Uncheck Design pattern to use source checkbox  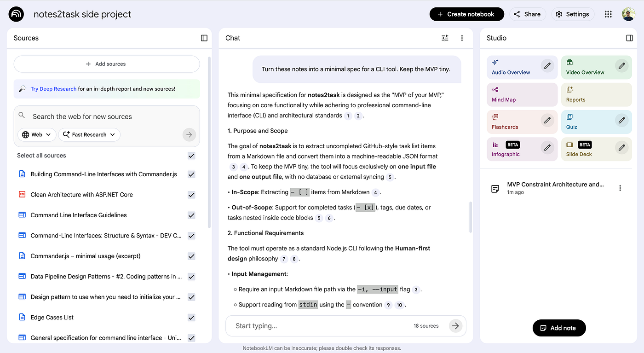[x=191, y=297]
